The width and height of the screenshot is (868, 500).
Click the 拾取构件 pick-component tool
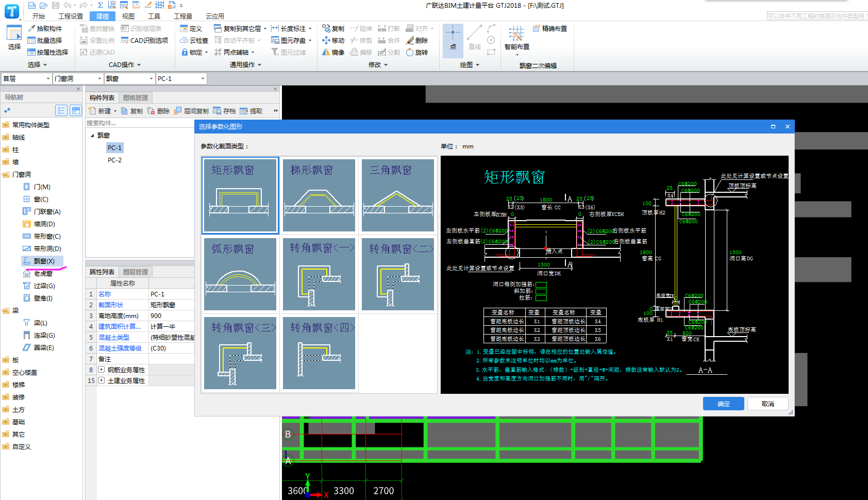pos(45,28)
